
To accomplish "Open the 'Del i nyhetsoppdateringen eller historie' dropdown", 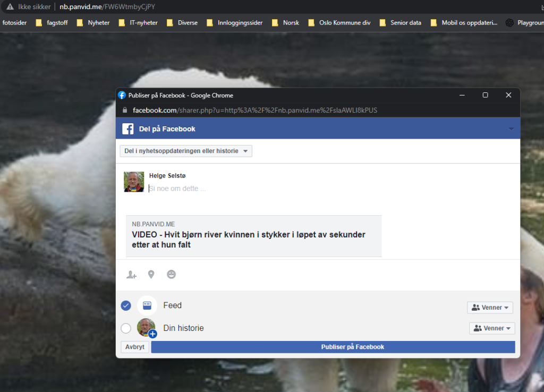I will point(185,151).
